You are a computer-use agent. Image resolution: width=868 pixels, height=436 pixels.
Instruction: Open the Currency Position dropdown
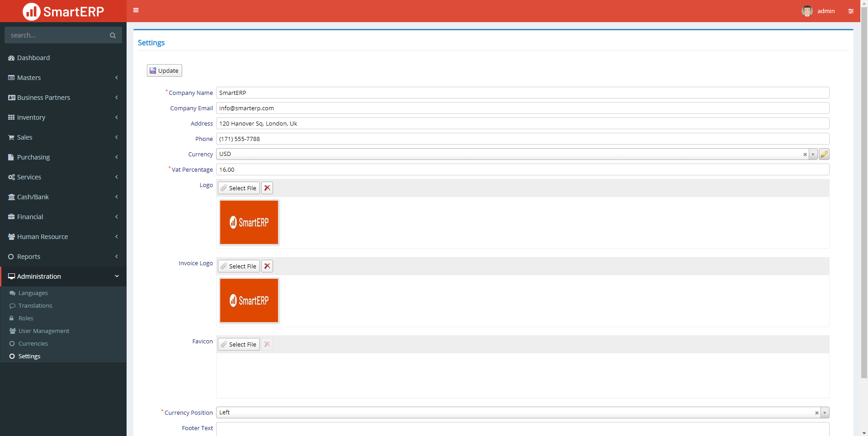(x=825, y=413)
